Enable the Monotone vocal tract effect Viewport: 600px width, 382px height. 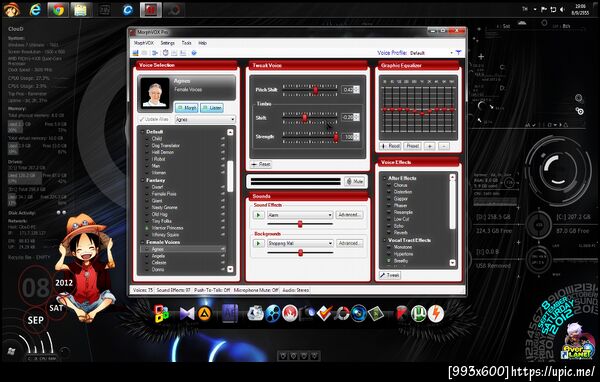pyautogui.click(x=389, y=247)
